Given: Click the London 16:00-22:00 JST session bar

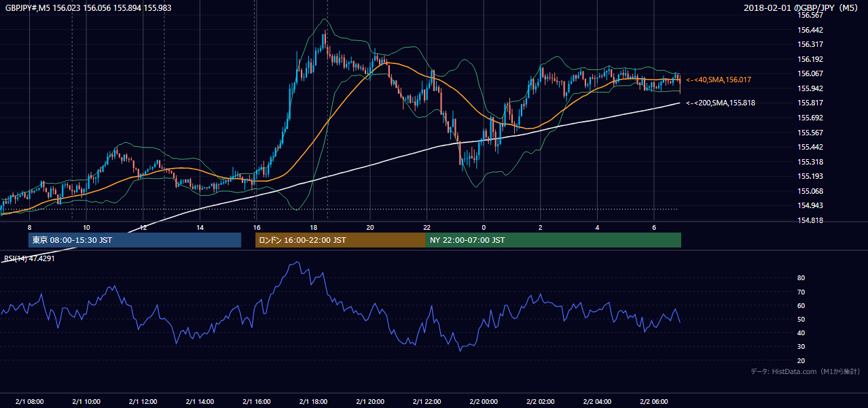Looking at the screenshot, I should 340,240.
